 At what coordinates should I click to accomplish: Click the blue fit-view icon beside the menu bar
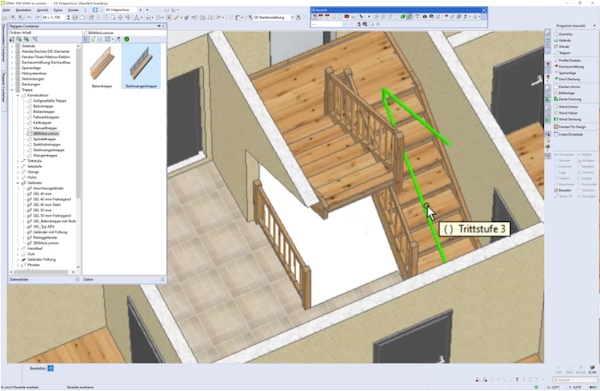(95, 10)
